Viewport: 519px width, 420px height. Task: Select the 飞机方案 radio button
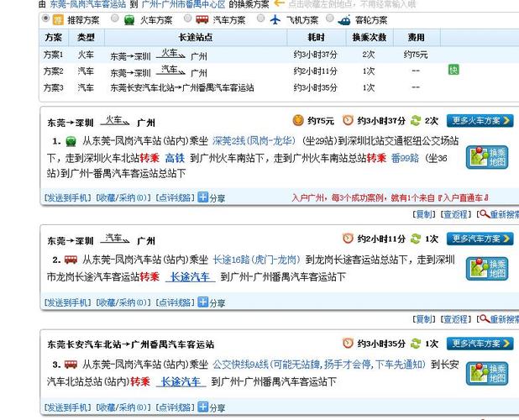coord(261,18)
